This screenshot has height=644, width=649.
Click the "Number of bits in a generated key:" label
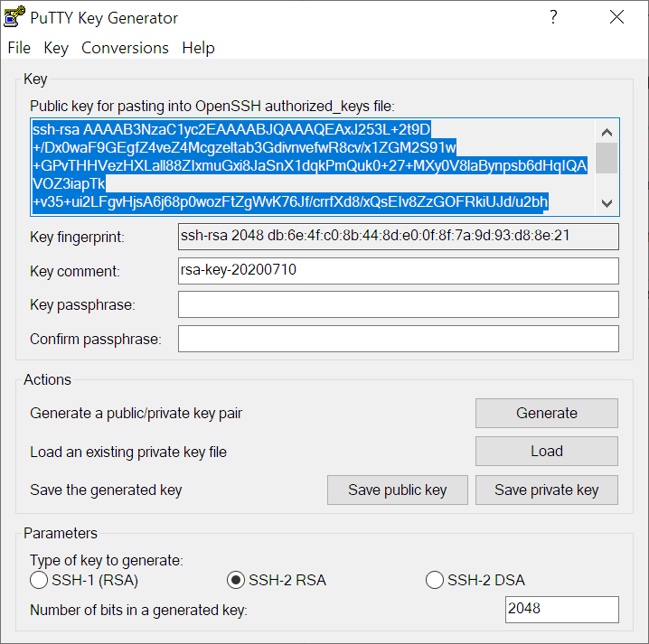tap(138, 610)
